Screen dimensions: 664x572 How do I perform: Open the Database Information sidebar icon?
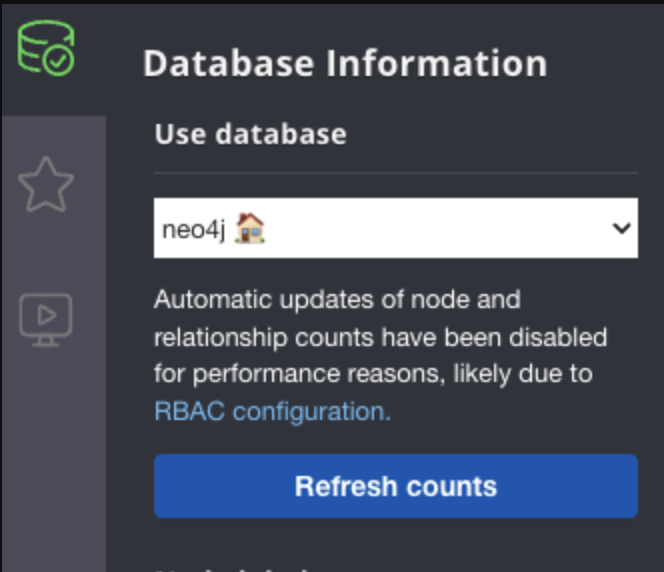tap(46, 48)
